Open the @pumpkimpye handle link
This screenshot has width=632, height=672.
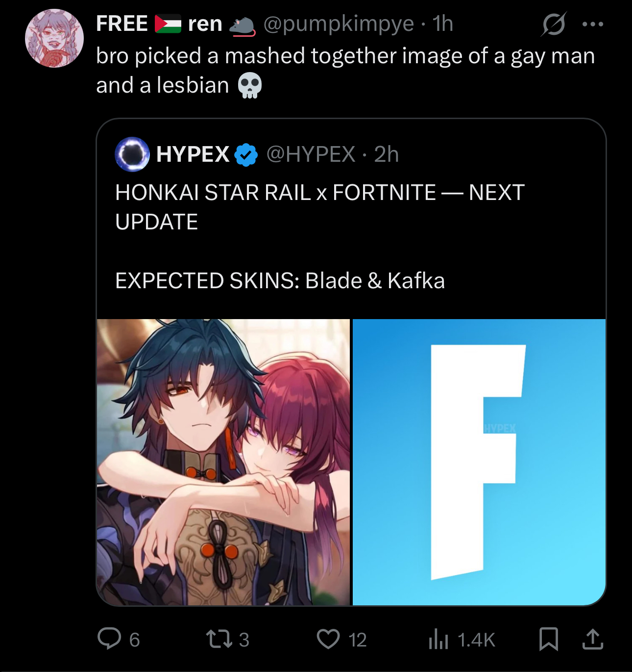click(339, 24)
